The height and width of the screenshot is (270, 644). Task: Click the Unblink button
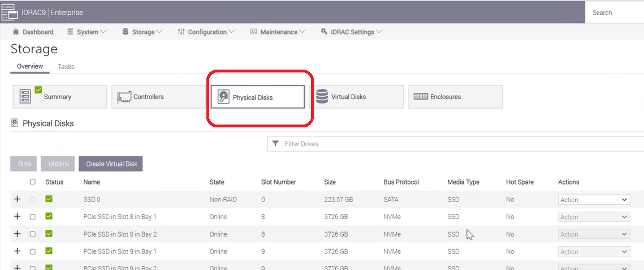tap(59, 164)
